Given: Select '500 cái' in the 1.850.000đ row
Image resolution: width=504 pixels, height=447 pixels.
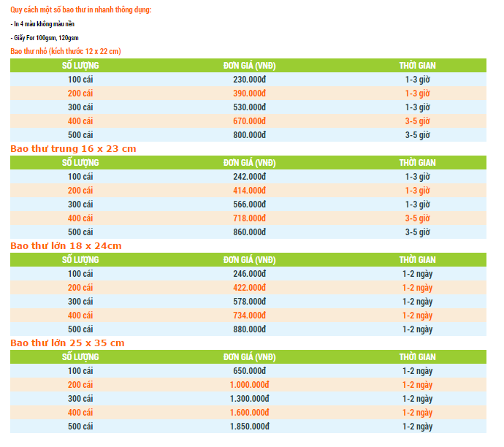Looking at the screenshot, I should 80,427.
